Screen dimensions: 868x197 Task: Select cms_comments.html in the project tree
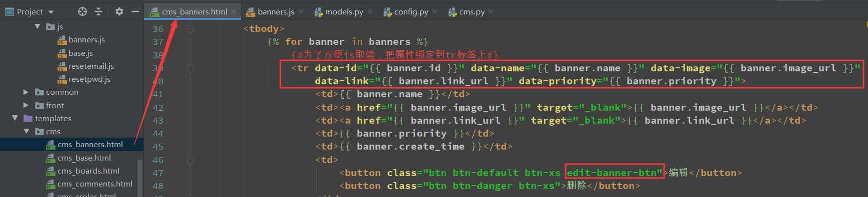point(95,184)
